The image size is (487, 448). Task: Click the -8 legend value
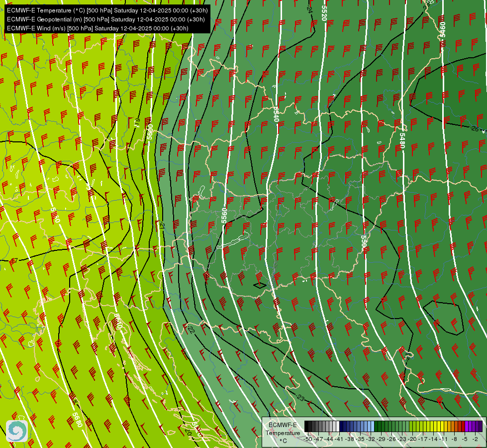454,439
